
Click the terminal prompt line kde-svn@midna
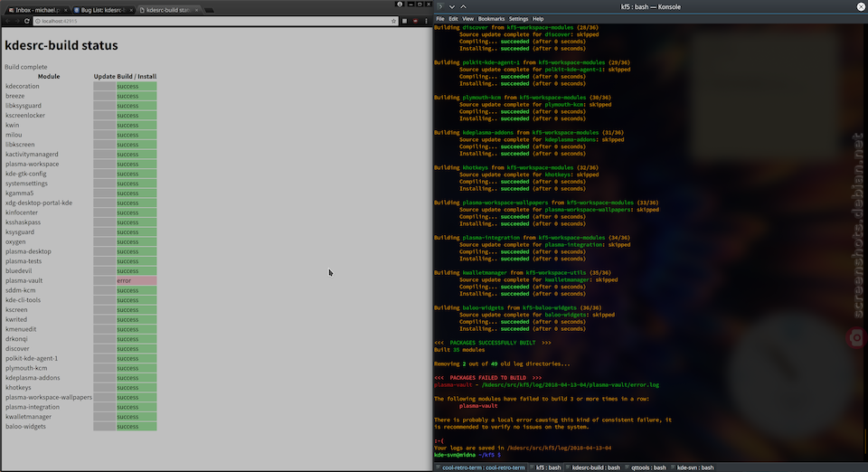click(x=467, y=455)
